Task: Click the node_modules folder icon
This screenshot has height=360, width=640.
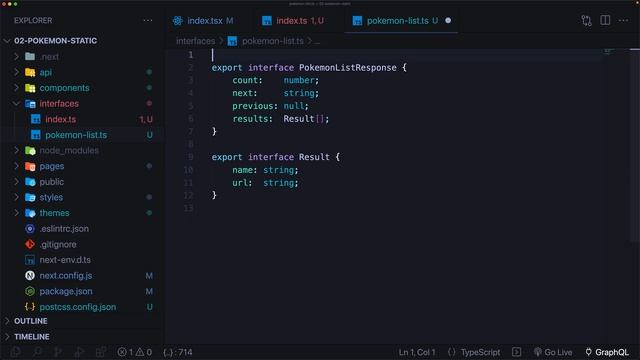Action: click(x=30, y=151)
